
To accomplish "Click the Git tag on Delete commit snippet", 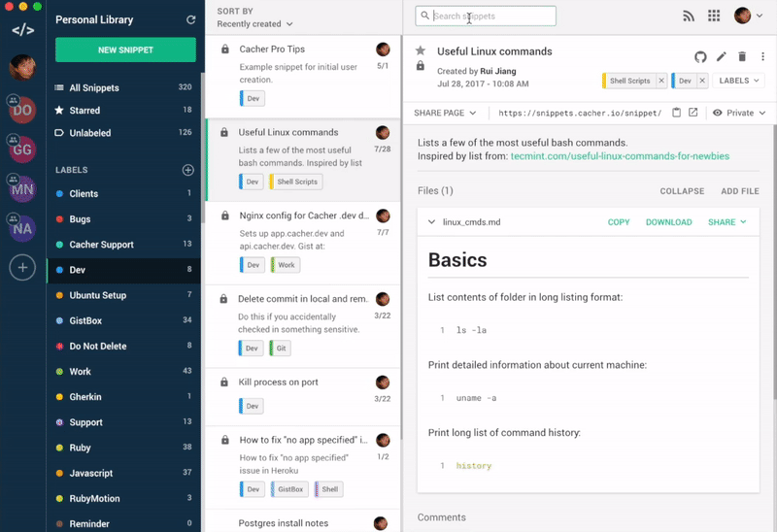I will point(280,349).
